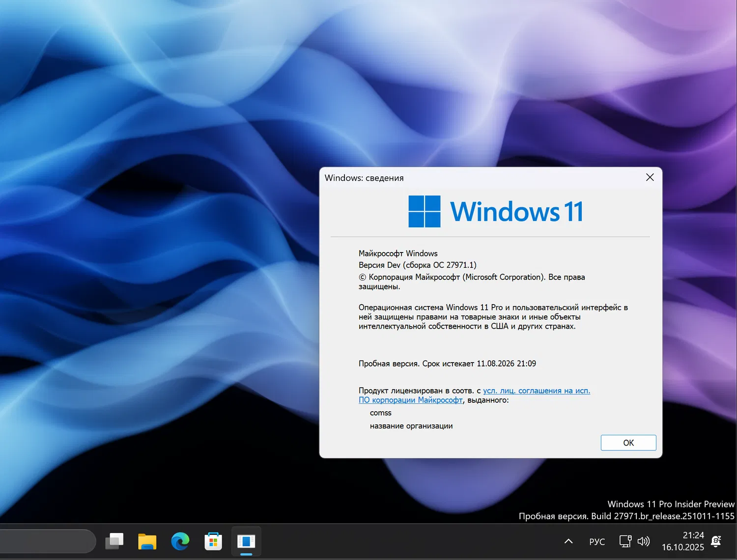Image resolution: width=737 pixels, height=560 pixels.
Task: Click the comss licensee name text
Action: [380, 413]
